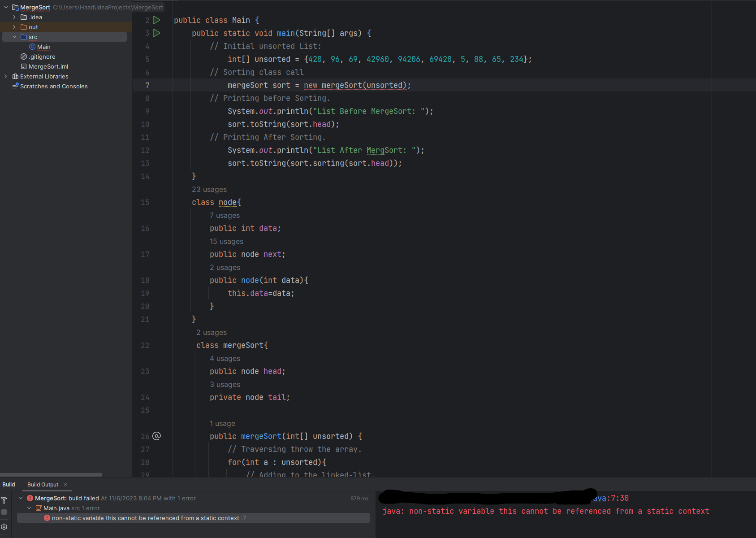Viewport: 756px width, 538px height.
Task: Click the rebuild hammer icon in Build panel
Action: tap(4, 500)
